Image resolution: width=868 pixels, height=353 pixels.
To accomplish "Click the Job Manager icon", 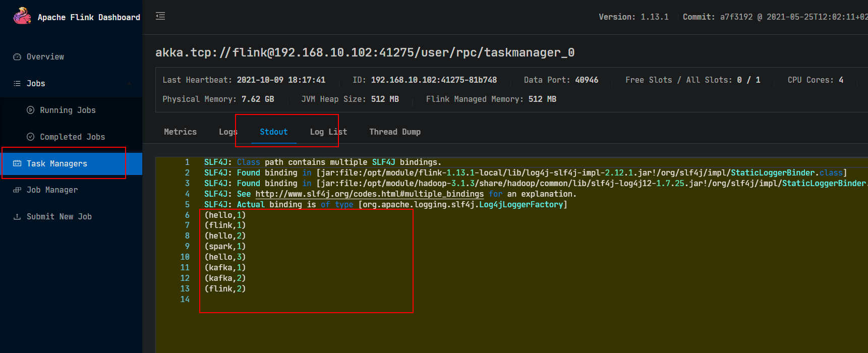I will click(x=17, y=190).
